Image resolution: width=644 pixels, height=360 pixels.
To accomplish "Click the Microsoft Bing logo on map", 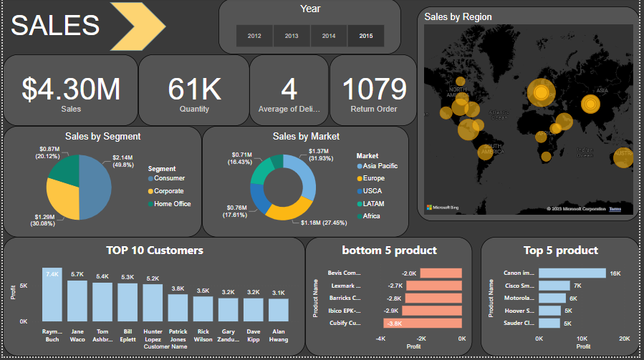I will coord(443,208).
